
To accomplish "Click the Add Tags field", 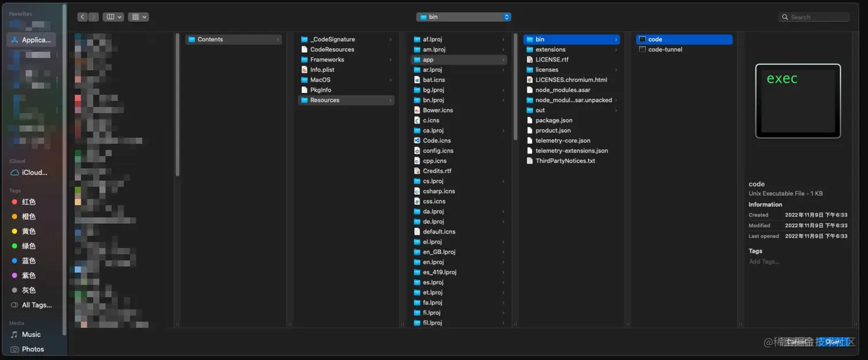I will (x=764, y=262).
